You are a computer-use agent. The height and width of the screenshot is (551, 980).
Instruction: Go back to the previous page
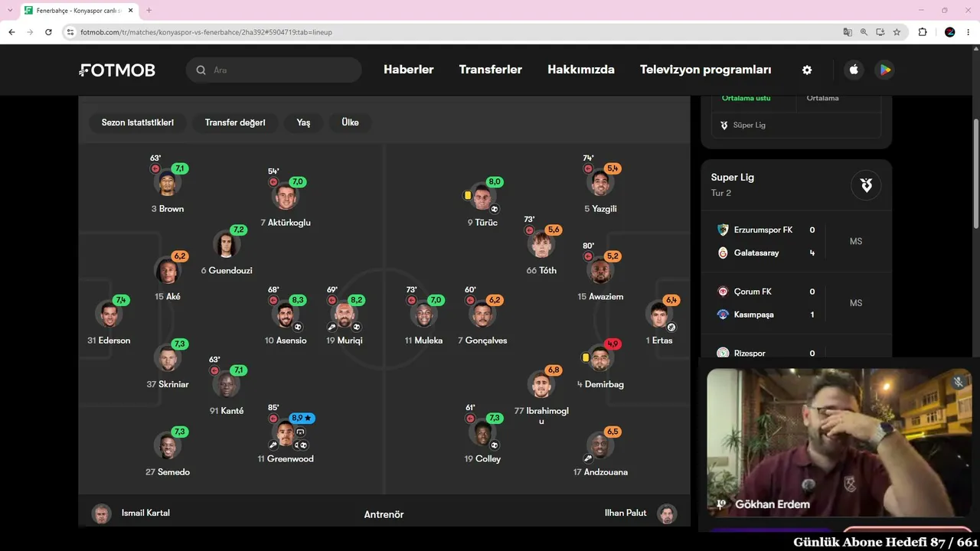(x=11, y=32)
